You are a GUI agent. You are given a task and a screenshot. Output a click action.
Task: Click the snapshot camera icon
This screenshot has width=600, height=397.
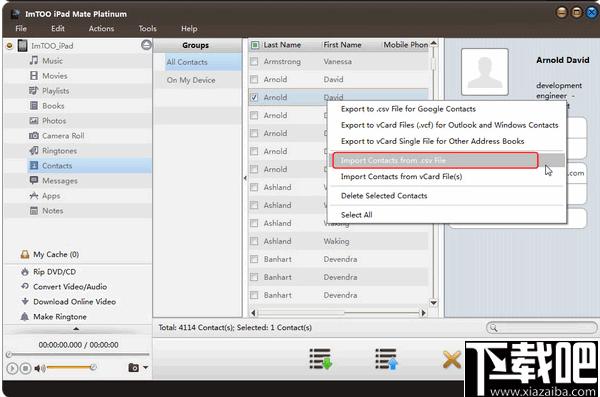[134, 368]
